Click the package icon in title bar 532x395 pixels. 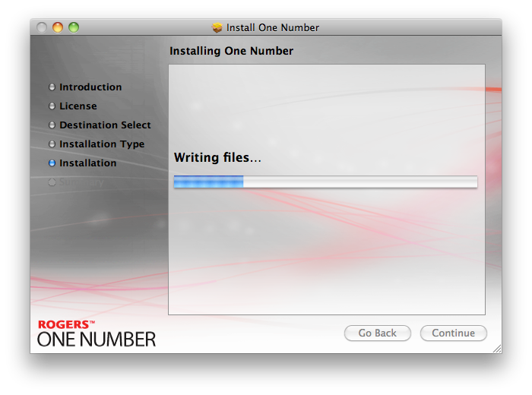(x=217, y=27)
